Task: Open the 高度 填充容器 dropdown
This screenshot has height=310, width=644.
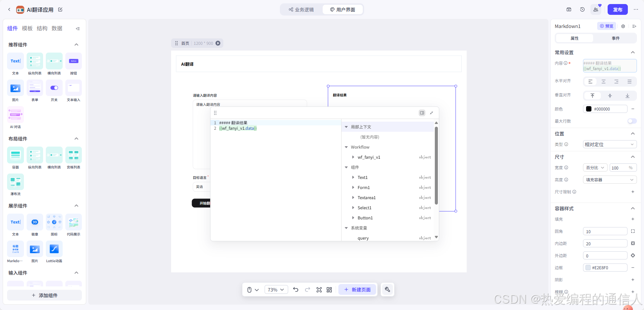Action: click(x=610, y=180)
